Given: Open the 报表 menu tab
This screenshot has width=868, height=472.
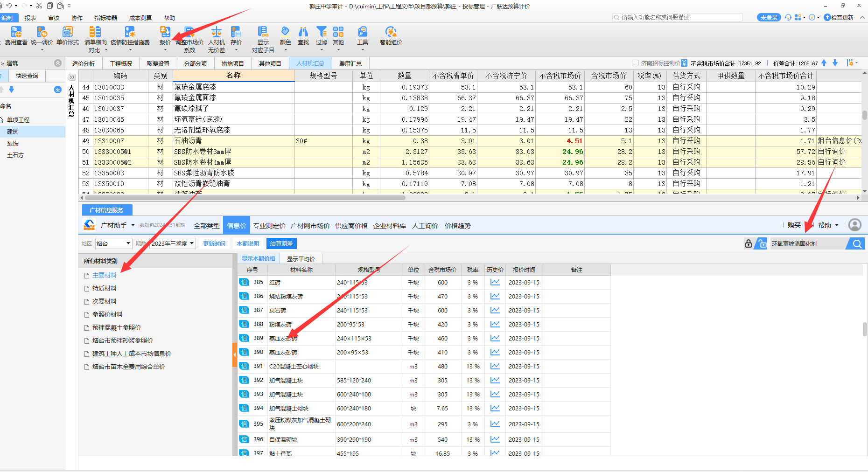Looking at the screenshot, I should click(x=30, y=18).
